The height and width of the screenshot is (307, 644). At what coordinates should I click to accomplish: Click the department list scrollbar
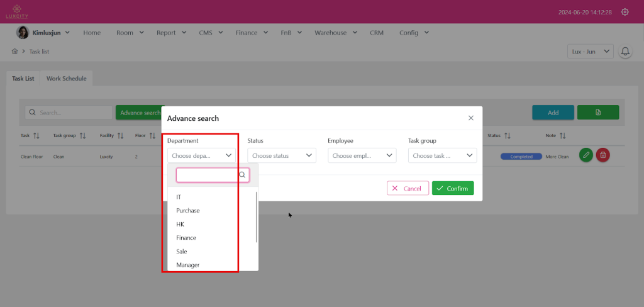point(257,217)
